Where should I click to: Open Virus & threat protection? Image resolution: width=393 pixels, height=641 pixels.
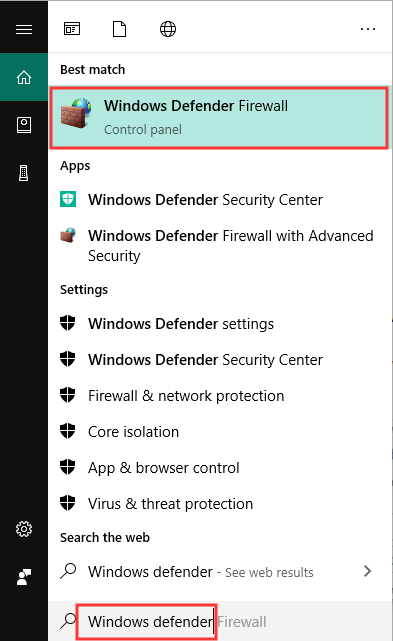pos(219,504)
